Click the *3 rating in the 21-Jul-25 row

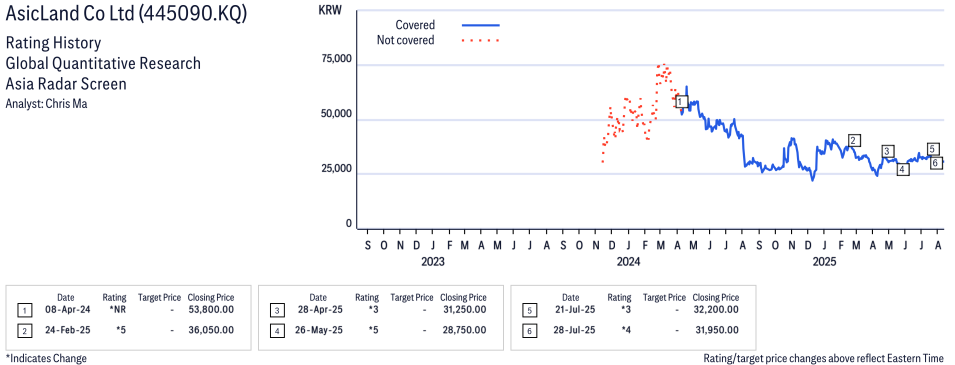pyautogui.click(x=626, y=310)
